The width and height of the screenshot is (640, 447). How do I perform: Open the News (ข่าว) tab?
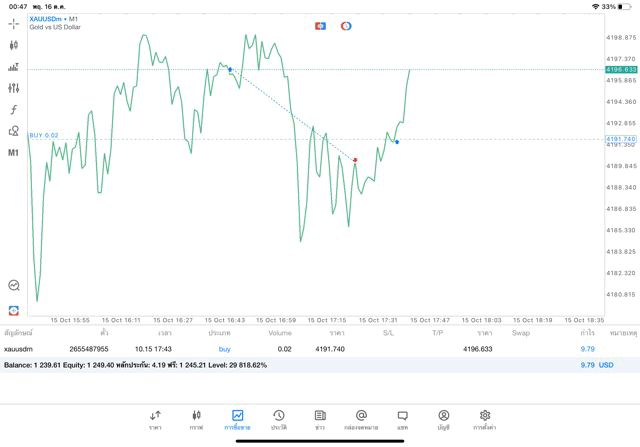(320, 420)
